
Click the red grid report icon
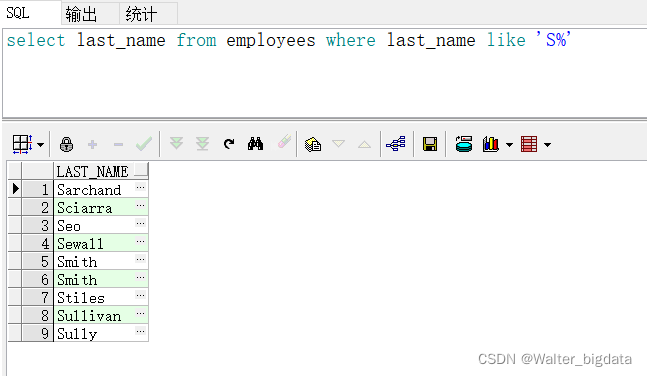click(529, 144)
